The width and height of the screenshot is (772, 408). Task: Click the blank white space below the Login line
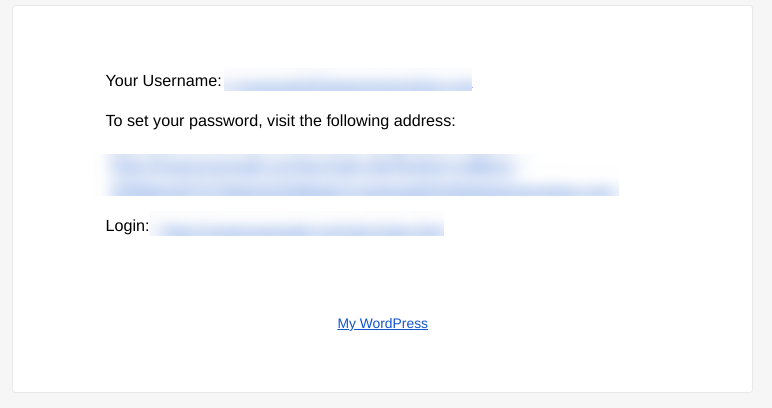coord(383,273)
